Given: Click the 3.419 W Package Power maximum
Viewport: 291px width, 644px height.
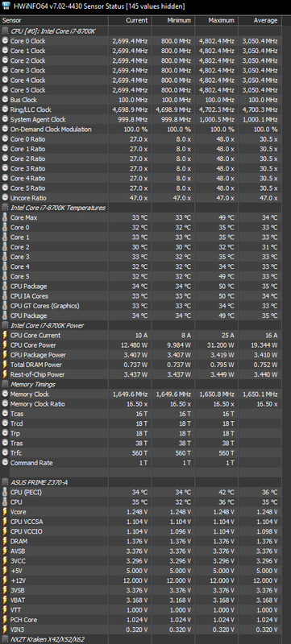Looking at the screenshot, I should (222, 355).
